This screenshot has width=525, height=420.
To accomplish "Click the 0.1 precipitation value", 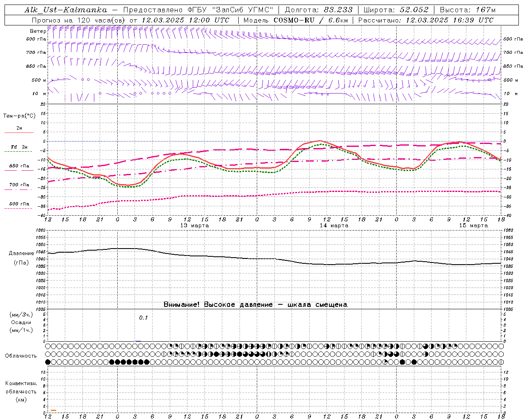I will [143, 318].
